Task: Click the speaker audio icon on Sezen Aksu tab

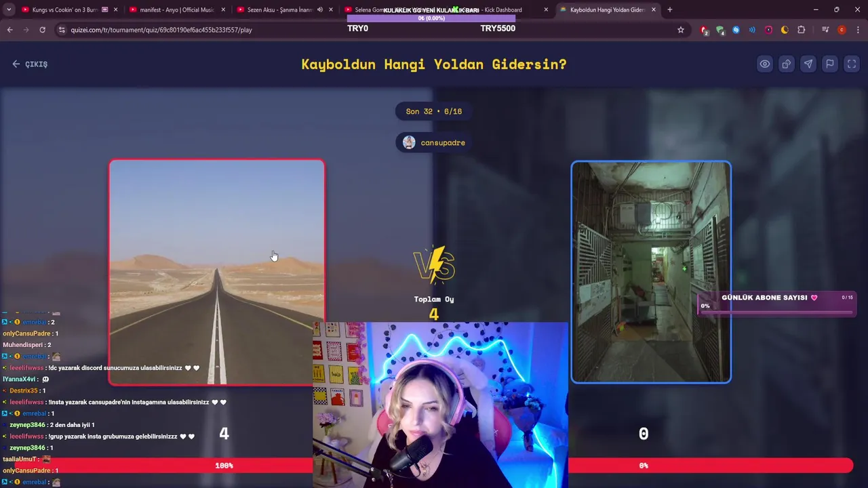Action: [319, 9]
